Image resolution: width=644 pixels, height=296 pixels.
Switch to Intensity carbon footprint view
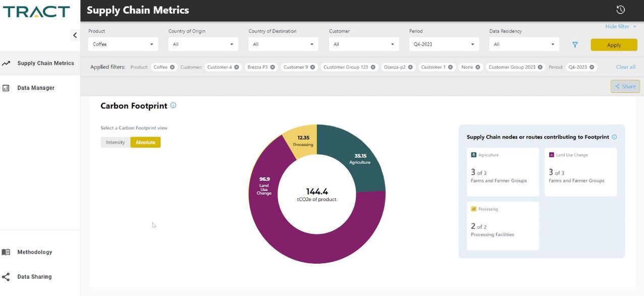point(115,142)
